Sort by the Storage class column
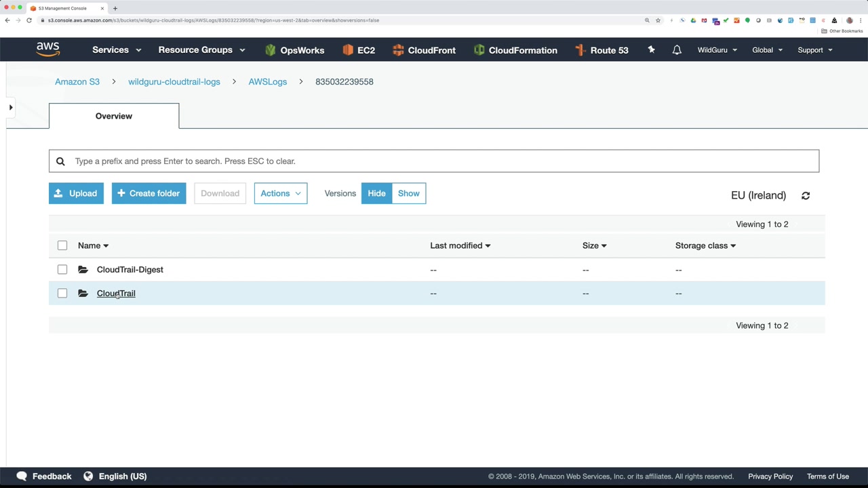 coord(705,245)
